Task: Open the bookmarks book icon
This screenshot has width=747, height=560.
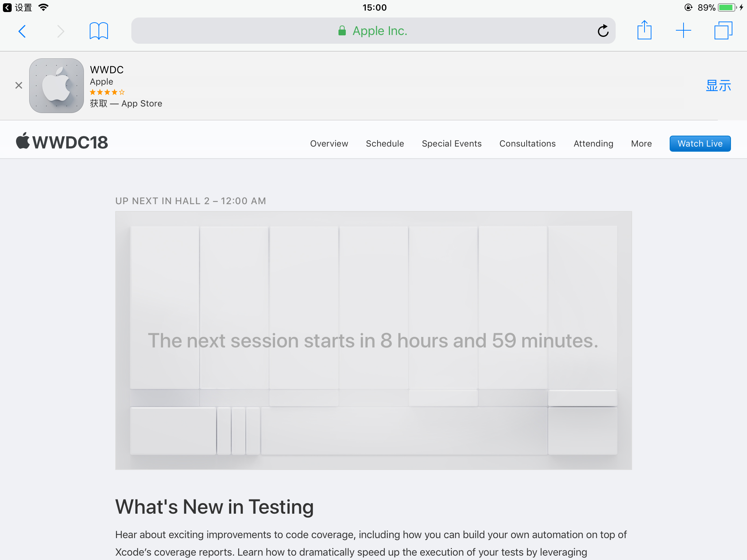Action: (99, 31)
